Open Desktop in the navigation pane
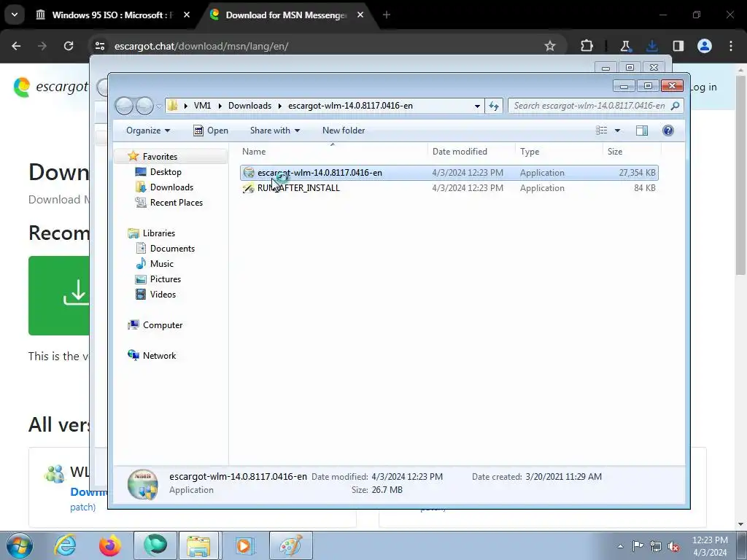 point(166,172)
